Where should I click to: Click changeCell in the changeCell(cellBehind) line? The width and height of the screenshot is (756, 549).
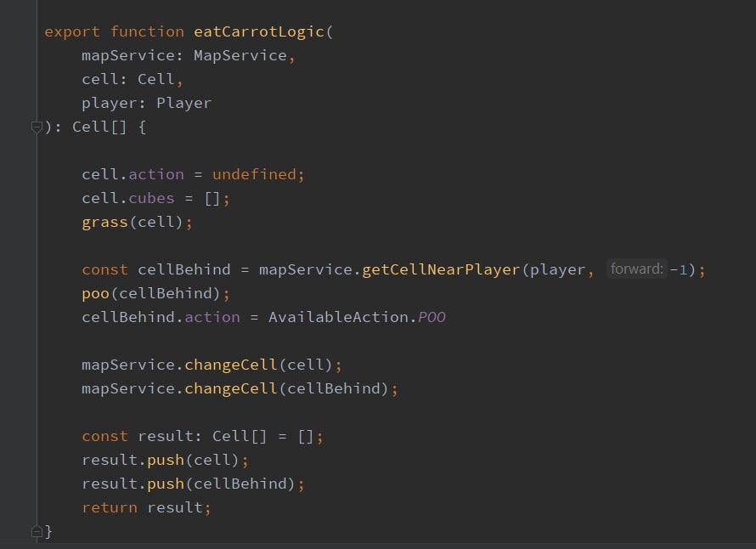tap(231, 388)
